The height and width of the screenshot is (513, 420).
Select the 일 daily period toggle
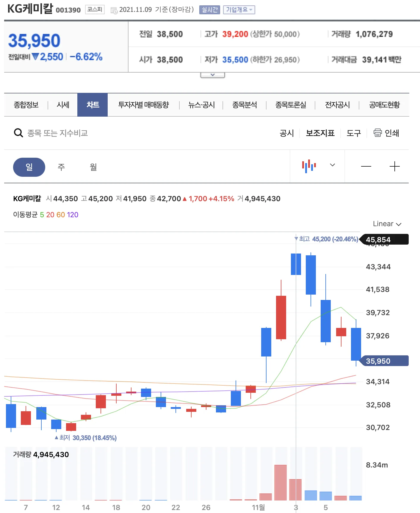click(29, 167)
